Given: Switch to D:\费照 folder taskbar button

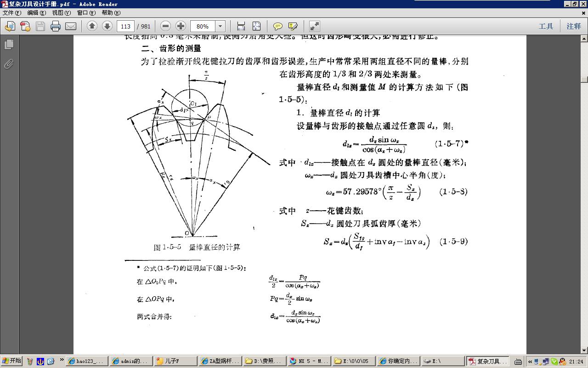Looking at the screenshot, I should click(x=264, y=362).
